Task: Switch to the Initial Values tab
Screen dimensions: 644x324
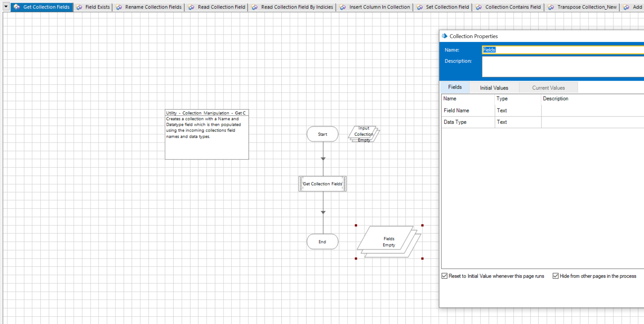Action: click(x=494, y=87)
